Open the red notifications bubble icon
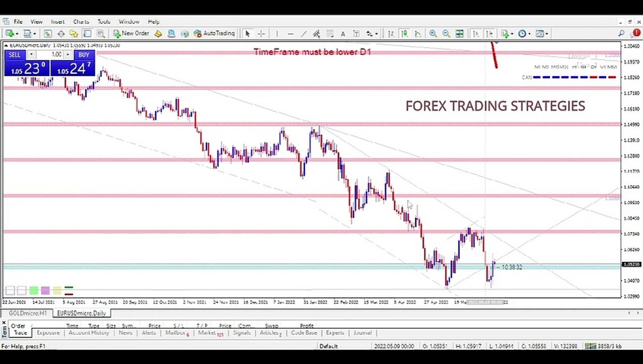Screen dimensions: 643x364 [x=636, y=33]
